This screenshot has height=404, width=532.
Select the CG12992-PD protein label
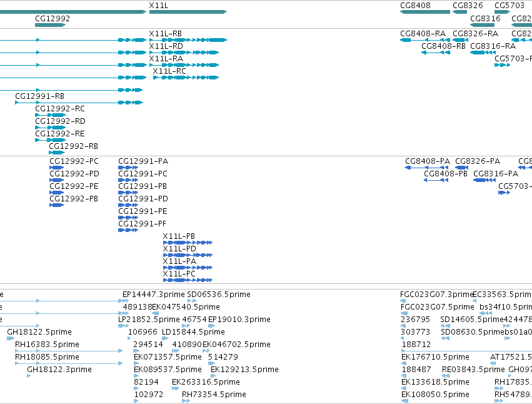point(74,173)
